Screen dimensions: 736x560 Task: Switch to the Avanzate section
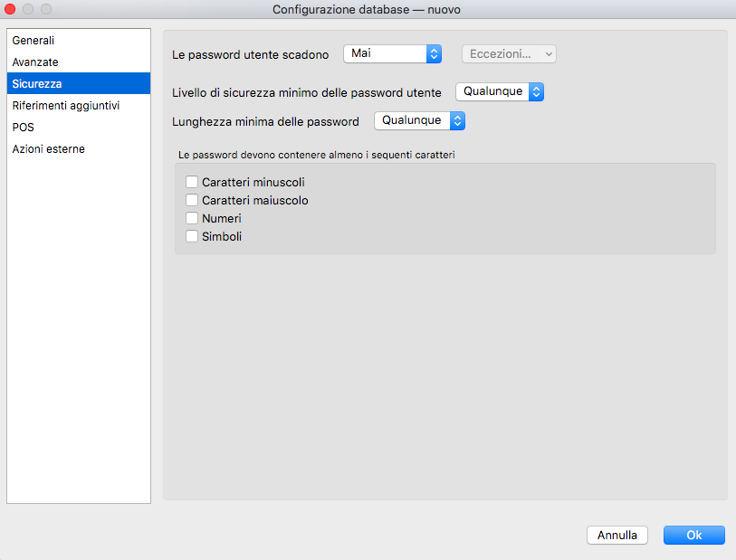35,62
